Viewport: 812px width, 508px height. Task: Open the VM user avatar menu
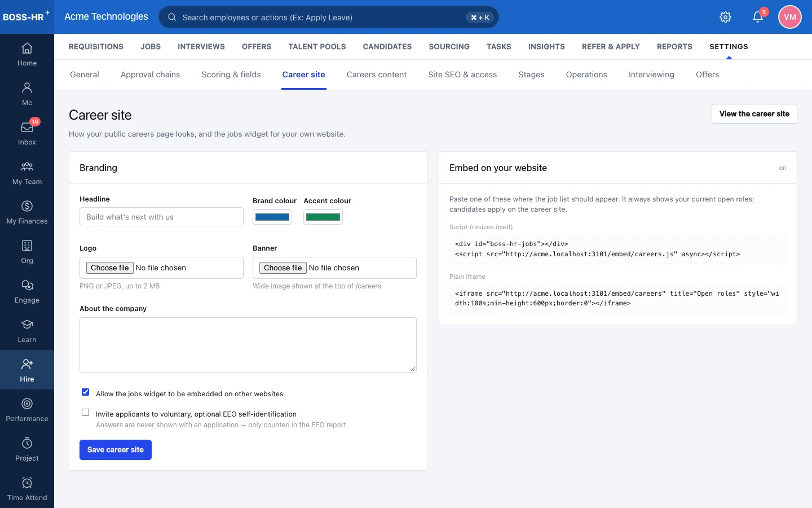[790, 17]
